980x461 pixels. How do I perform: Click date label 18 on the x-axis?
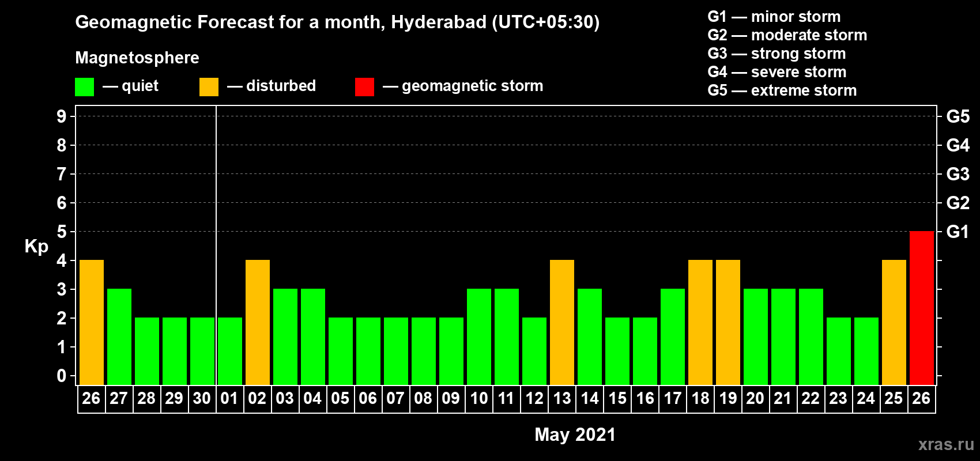(x=700, y=399)
